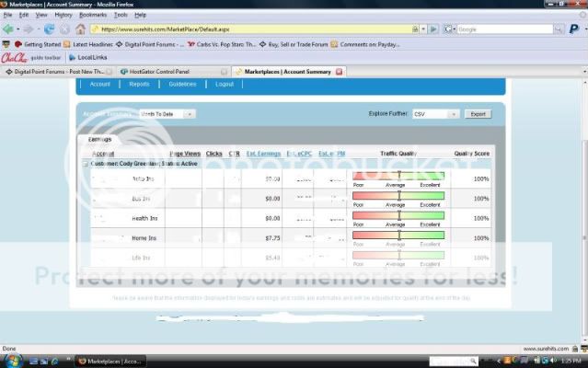
Task: Close the Marketplaces Account Summary tab
Action: (339, 72)
